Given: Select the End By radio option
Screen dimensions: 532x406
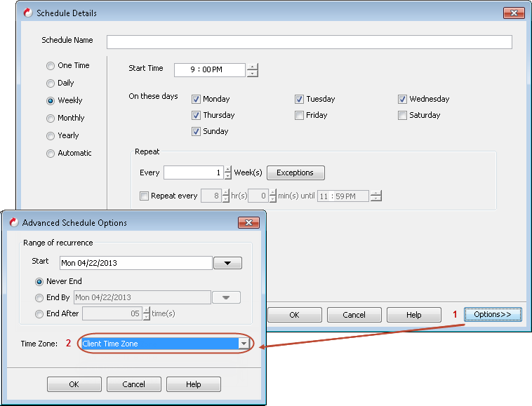Looking at the screenshot, I should click(40, 297).
